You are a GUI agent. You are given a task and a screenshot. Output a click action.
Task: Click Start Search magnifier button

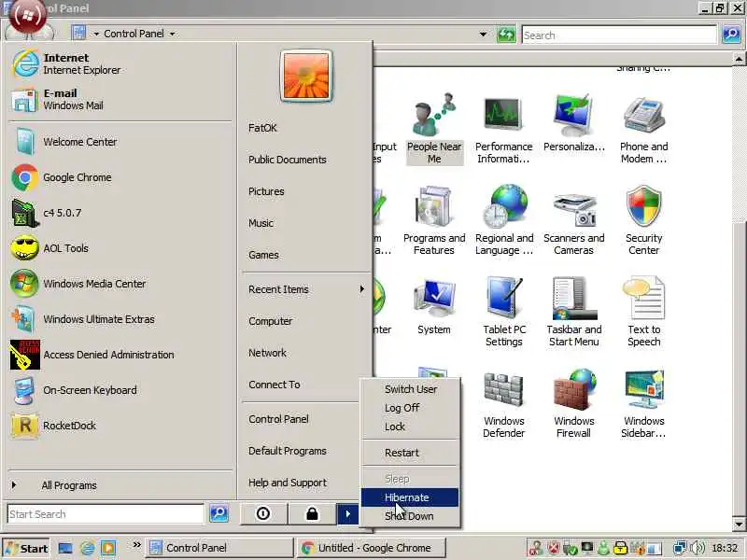tap(218, 513)
